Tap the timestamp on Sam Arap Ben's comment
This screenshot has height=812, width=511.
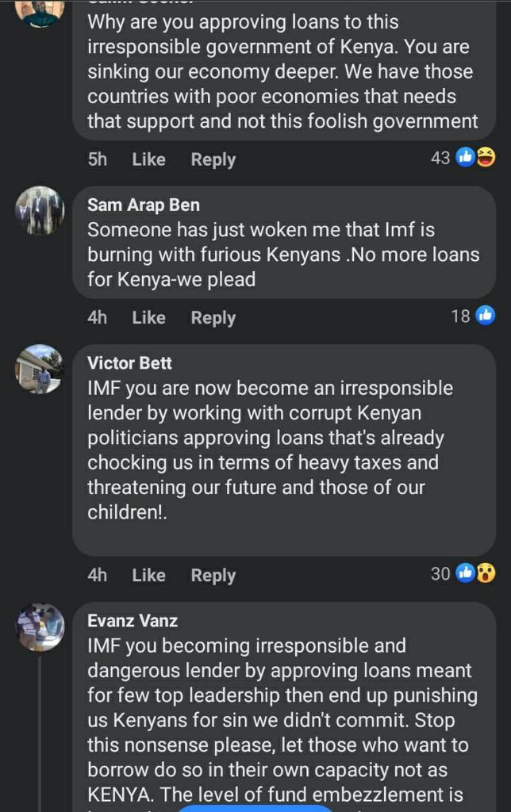97,317
